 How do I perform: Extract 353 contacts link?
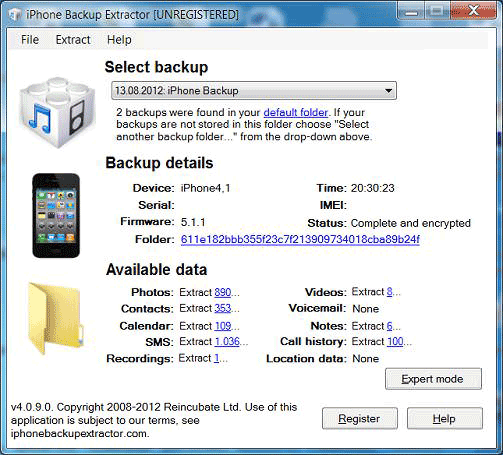pos(223,308)
